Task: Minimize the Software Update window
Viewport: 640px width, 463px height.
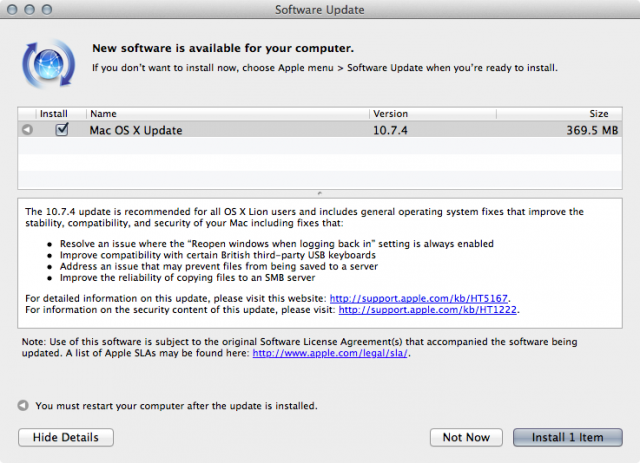Action: 29,9
